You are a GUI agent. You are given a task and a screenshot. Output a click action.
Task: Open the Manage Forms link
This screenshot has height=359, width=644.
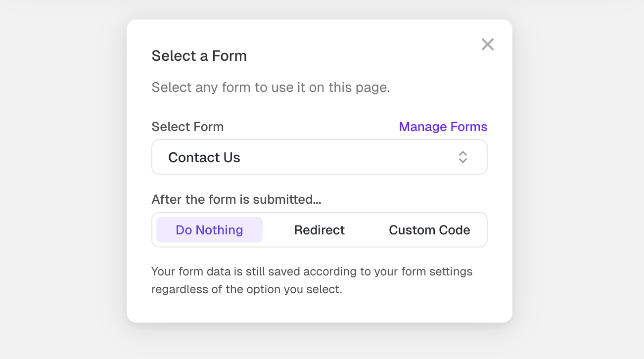[443, 127]
